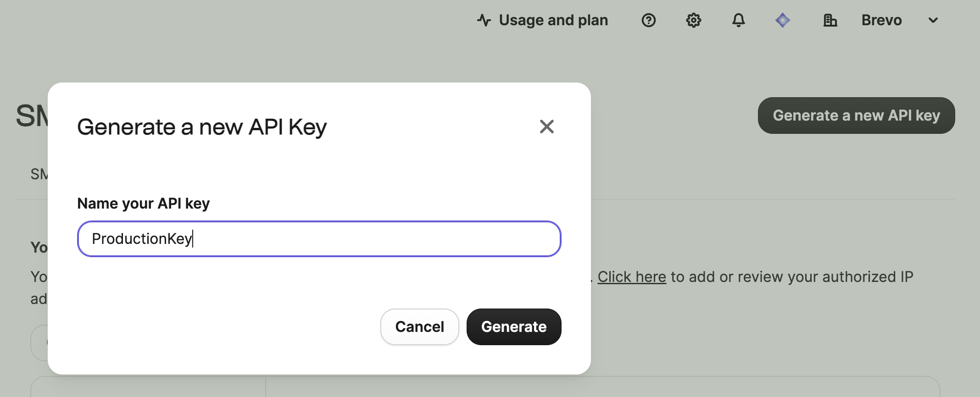Open help via the question mark icon

point(649,20)
